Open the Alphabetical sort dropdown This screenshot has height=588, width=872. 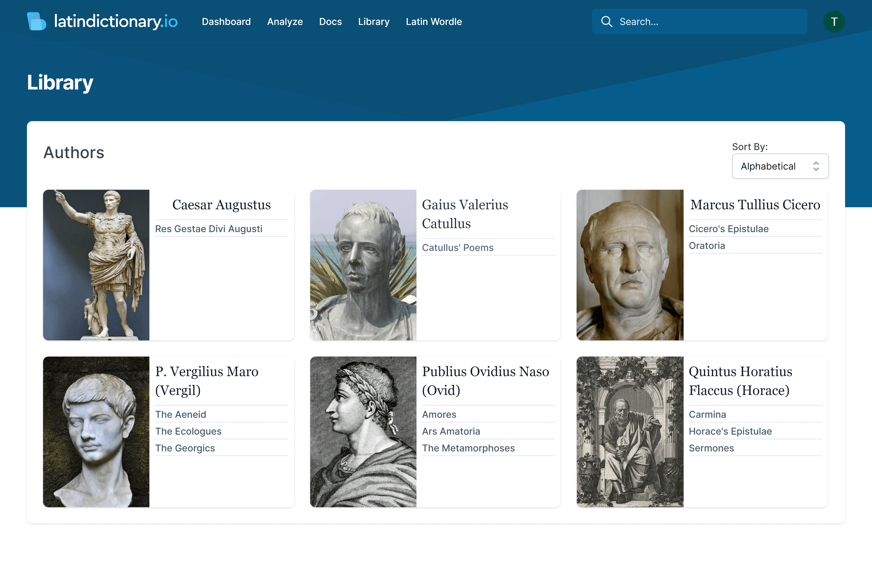pos(773,166)
